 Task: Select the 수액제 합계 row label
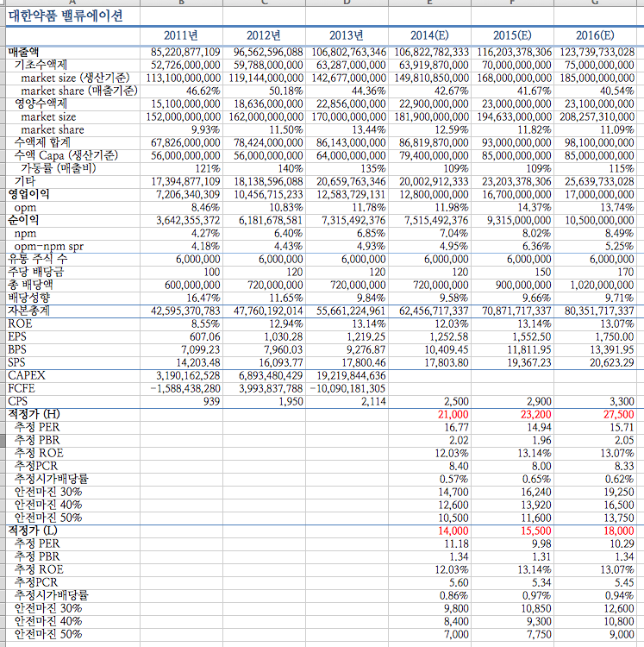[x=42, y=142]
